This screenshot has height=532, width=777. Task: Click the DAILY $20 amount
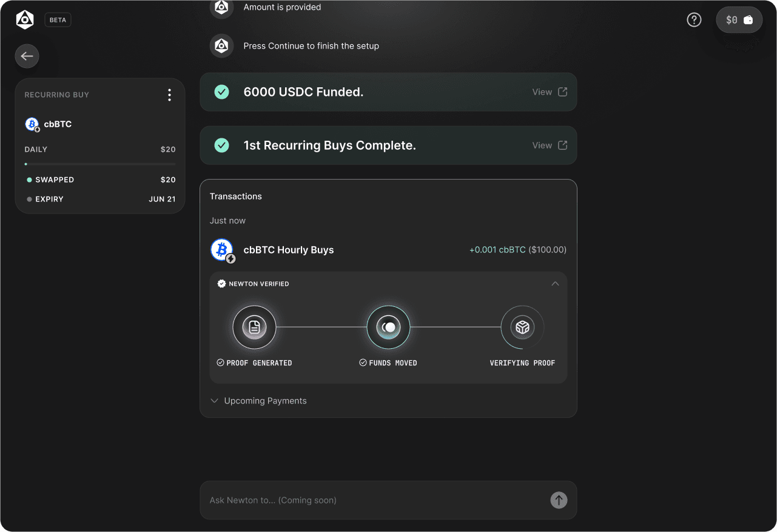click(x=168, y=149)
